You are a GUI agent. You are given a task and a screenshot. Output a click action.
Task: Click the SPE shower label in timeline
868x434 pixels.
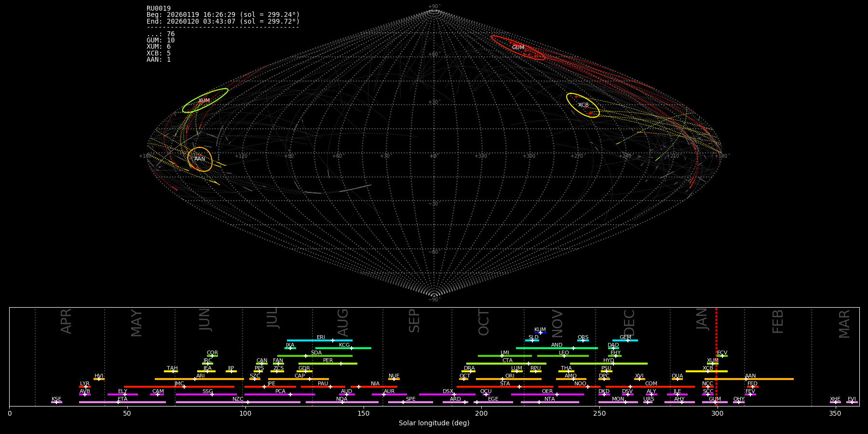(x=410, y=399)
